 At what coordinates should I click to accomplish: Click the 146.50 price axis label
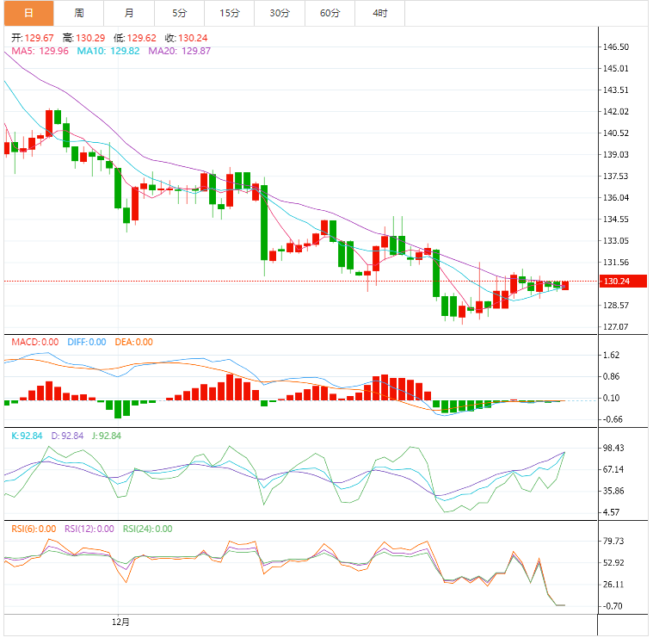click(x=619, y=47)
